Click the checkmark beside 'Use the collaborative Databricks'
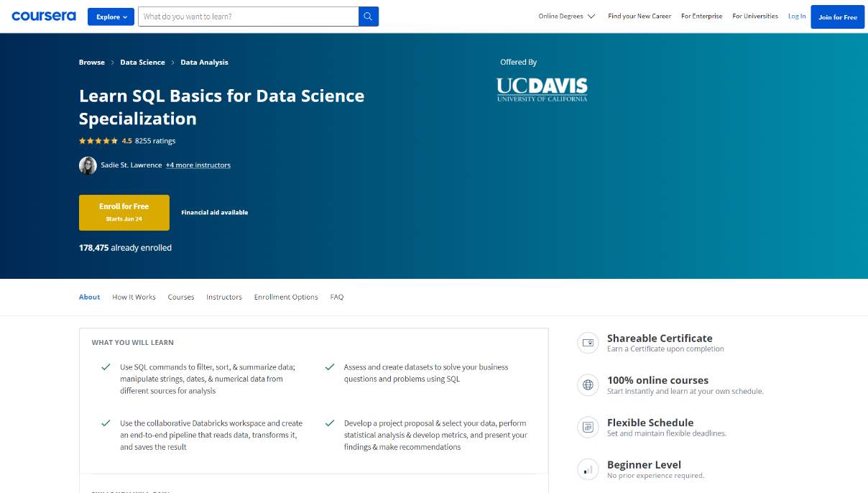Screen dimensions: 868x493 [106, 423]
